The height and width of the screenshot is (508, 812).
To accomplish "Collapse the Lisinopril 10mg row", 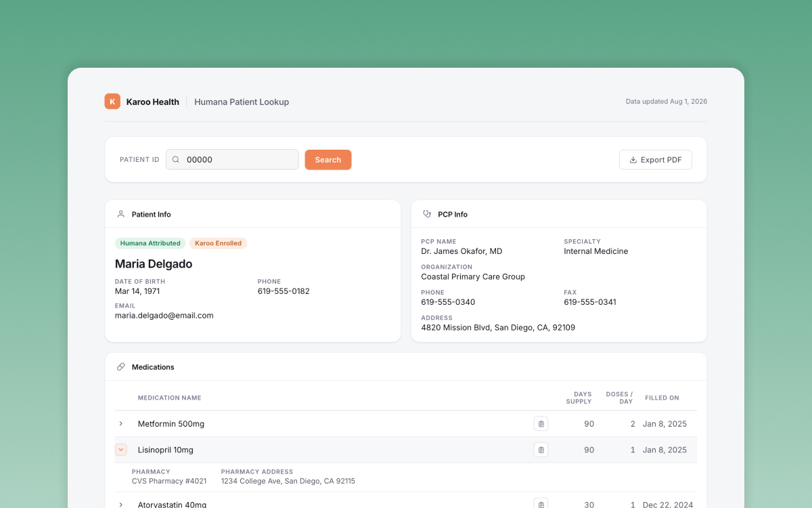I will (x=121, y=450).
